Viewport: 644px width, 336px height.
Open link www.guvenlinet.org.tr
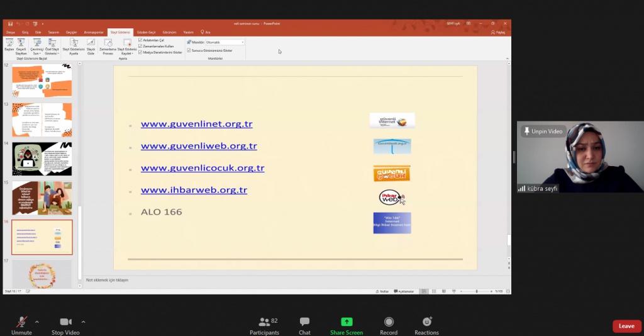[197, 123]
